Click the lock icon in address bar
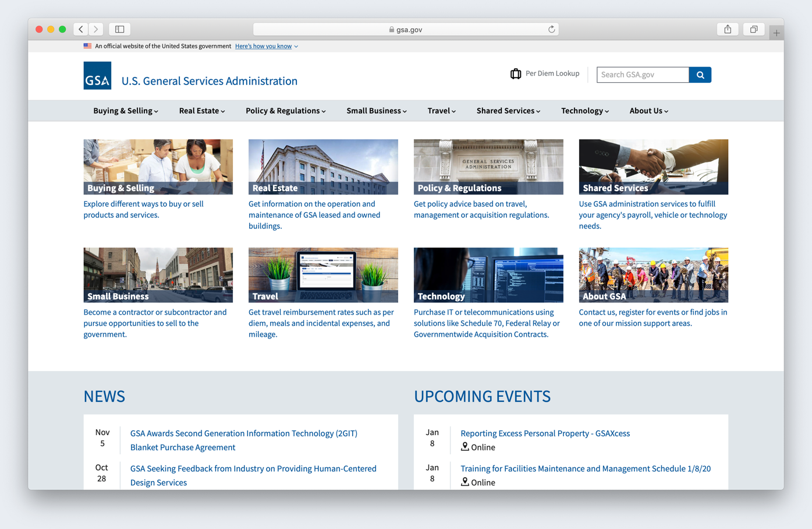Viewport: 812px width, 529px height. [392, 30]
